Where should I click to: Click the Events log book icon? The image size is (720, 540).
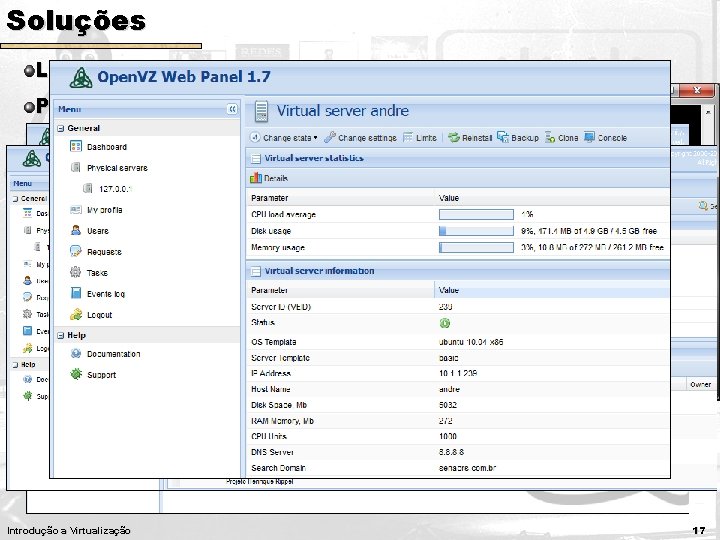[x=76, y=293]
